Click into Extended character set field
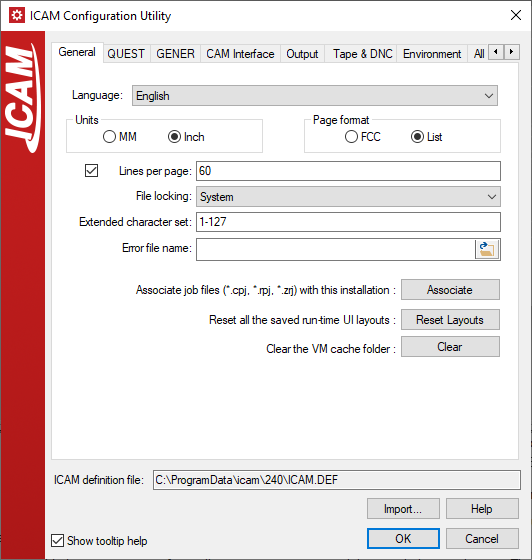 [348, 222]
